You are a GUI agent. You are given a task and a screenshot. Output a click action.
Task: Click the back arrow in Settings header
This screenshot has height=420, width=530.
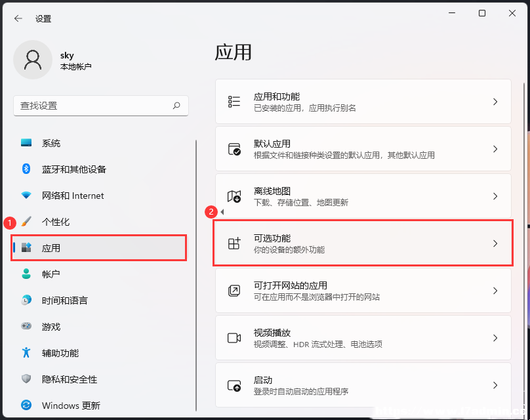point(18,18)
